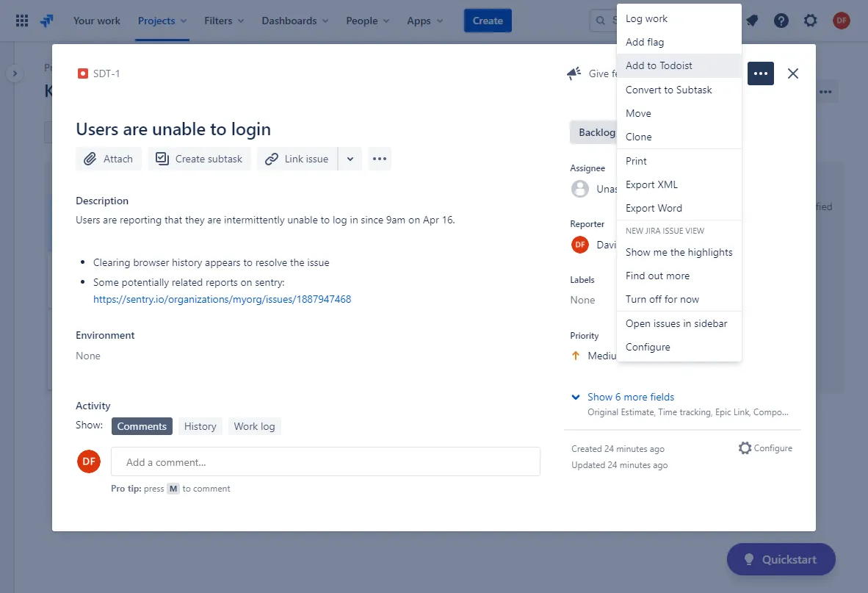
Task: Click the Attach button
Action: [x=109, y=159]
